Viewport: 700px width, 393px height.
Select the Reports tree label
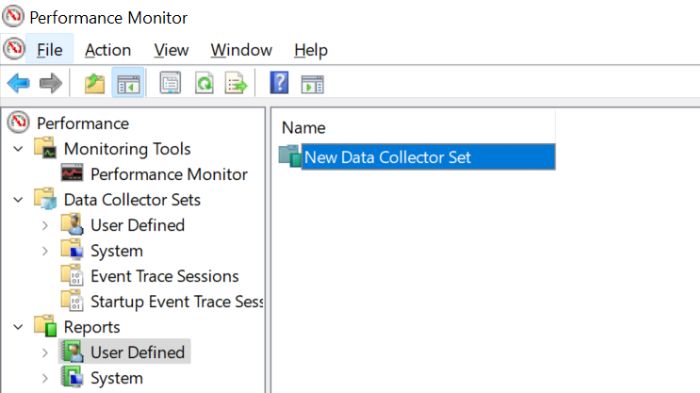click(x=92, y=327)
